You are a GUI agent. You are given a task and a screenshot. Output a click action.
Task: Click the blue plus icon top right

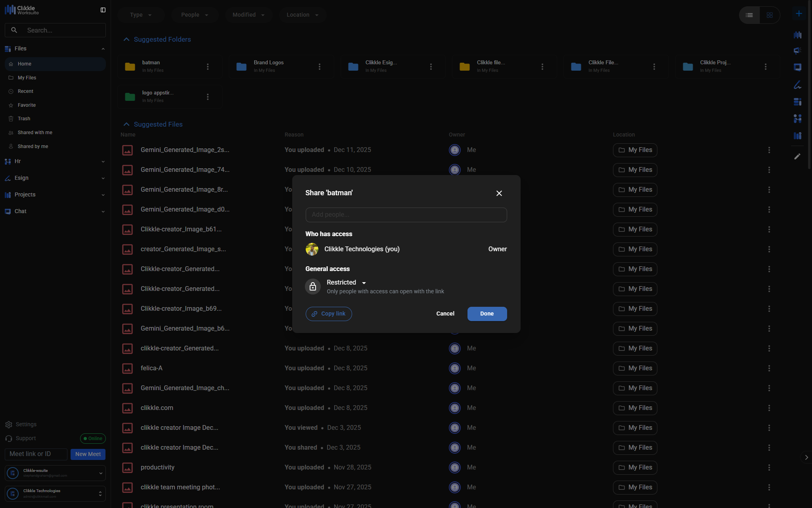pos(799,14)
